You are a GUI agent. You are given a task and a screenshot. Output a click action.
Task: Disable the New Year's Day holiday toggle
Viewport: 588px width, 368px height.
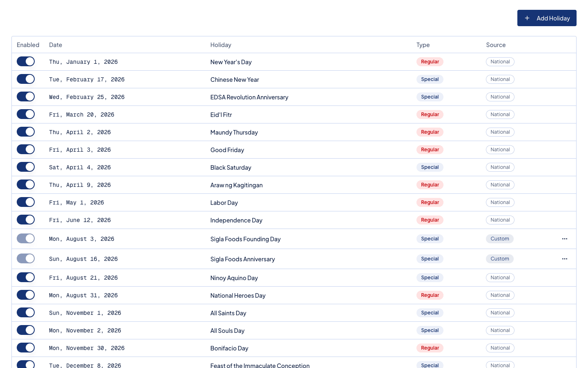pos(26,61)
